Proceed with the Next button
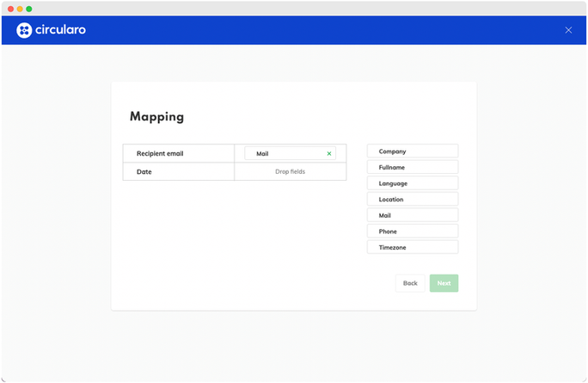 click(x=444, y=283)
